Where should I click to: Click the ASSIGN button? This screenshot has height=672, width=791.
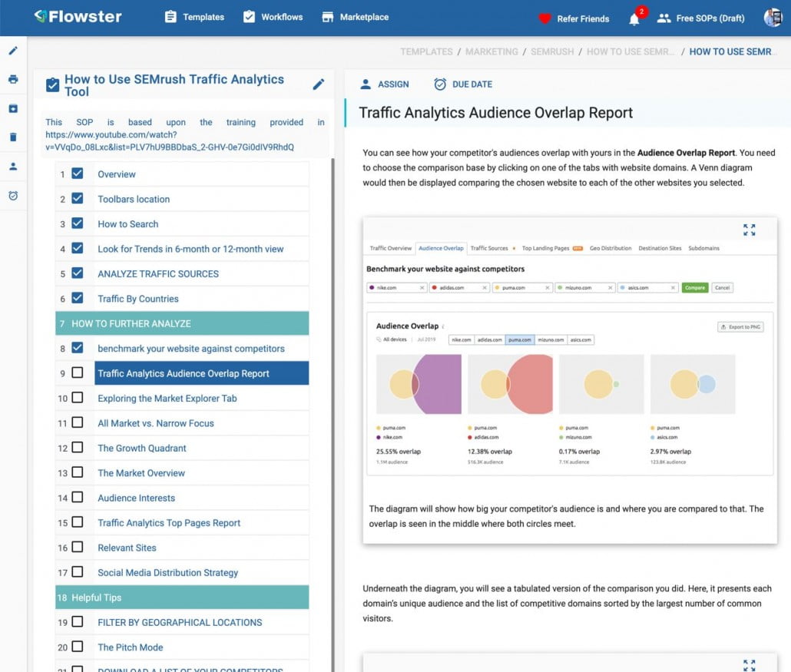tap(385, 84)
